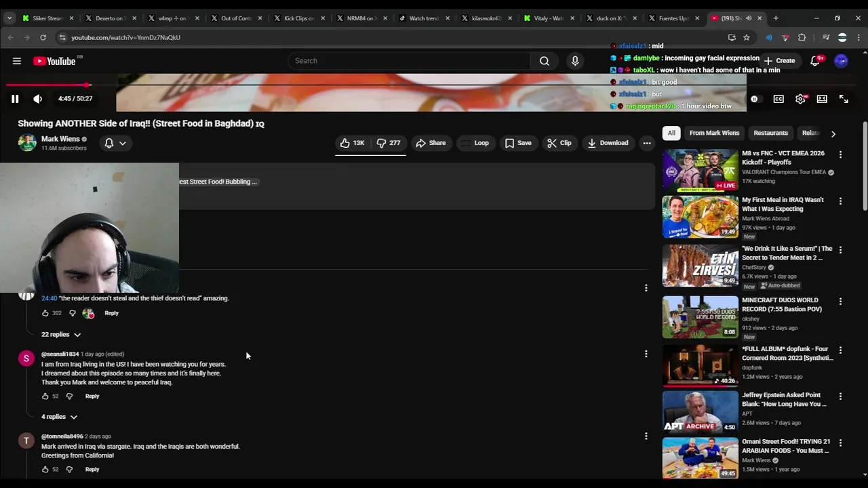
Task: Click the search magnifier button
Action: pos(544,61)
